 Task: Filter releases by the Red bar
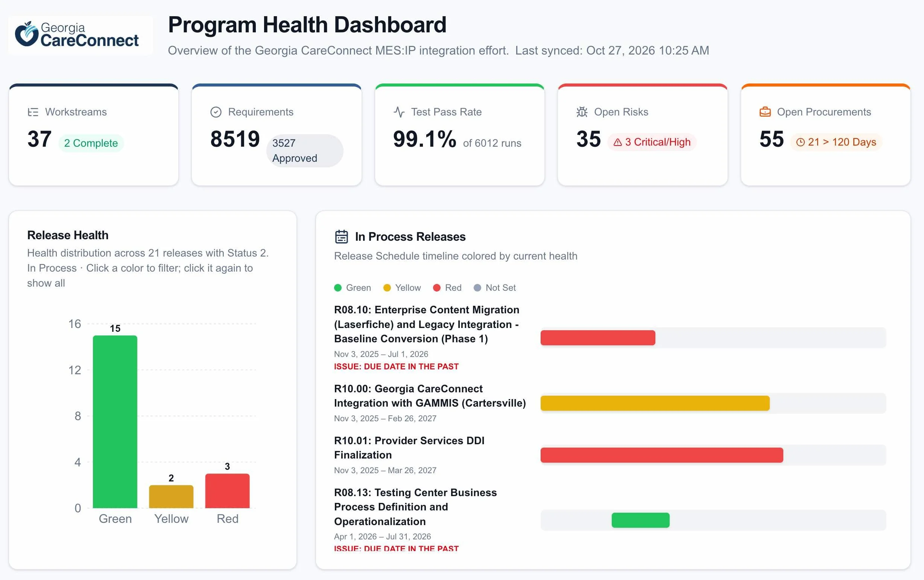coord(228,491)
